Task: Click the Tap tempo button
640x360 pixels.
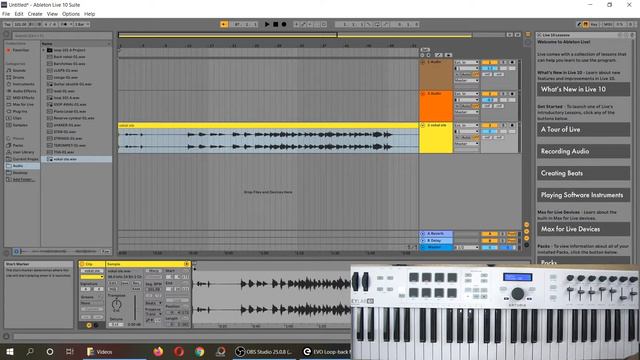Action: click(x=7, y=24)
